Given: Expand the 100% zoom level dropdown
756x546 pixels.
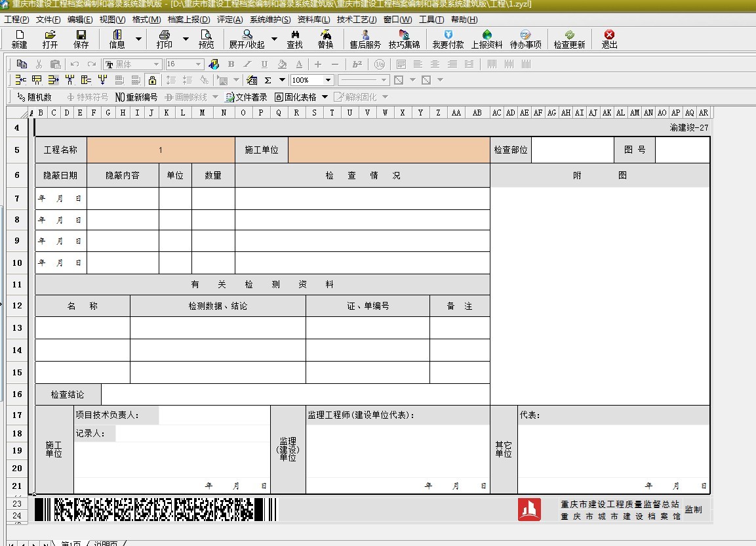Looking at the screenshot, I should click(x=327, y=79).
